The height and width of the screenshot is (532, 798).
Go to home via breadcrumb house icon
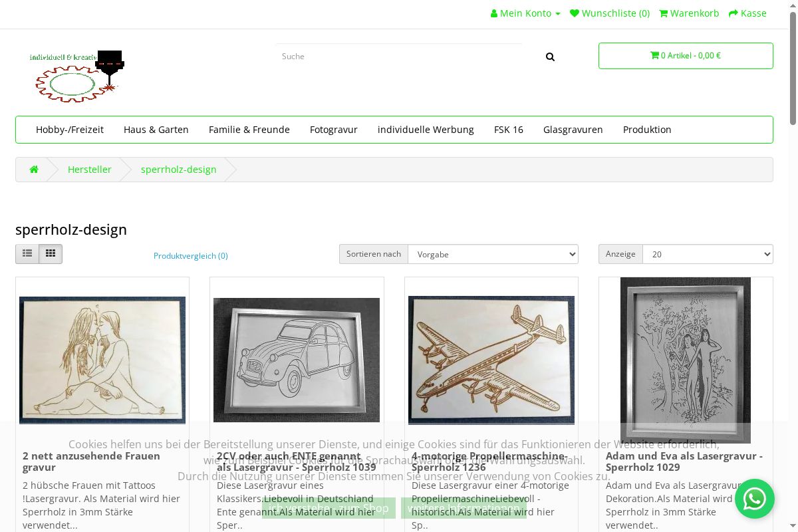pos(34,170)
